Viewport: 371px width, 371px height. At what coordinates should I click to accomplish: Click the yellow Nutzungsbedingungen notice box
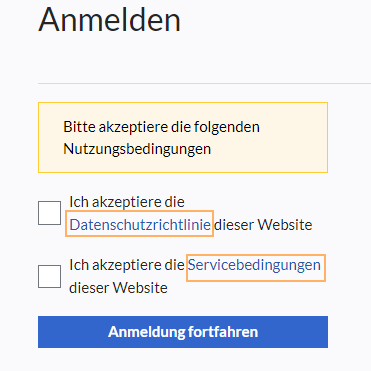coord(183,137)
